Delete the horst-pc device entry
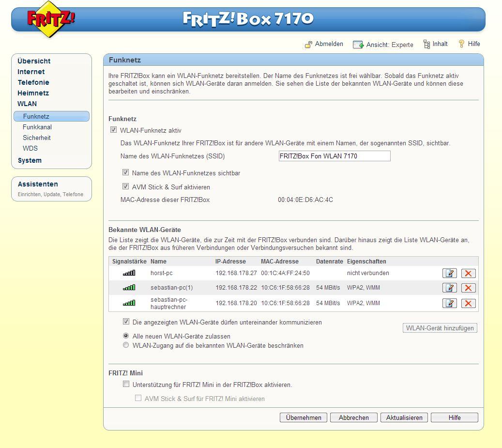Image resolution: width=502 pixels, height=448 pixels. pos(469,273)
